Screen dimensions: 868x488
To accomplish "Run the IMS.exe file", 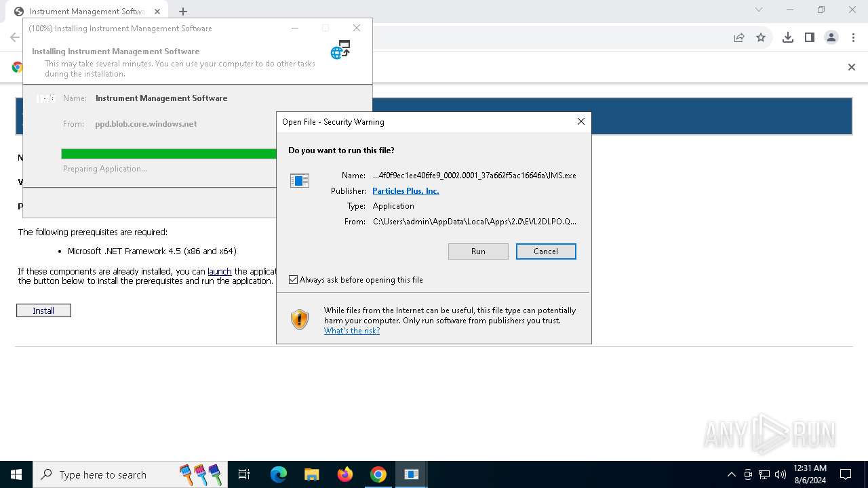I will pos(478,251).
